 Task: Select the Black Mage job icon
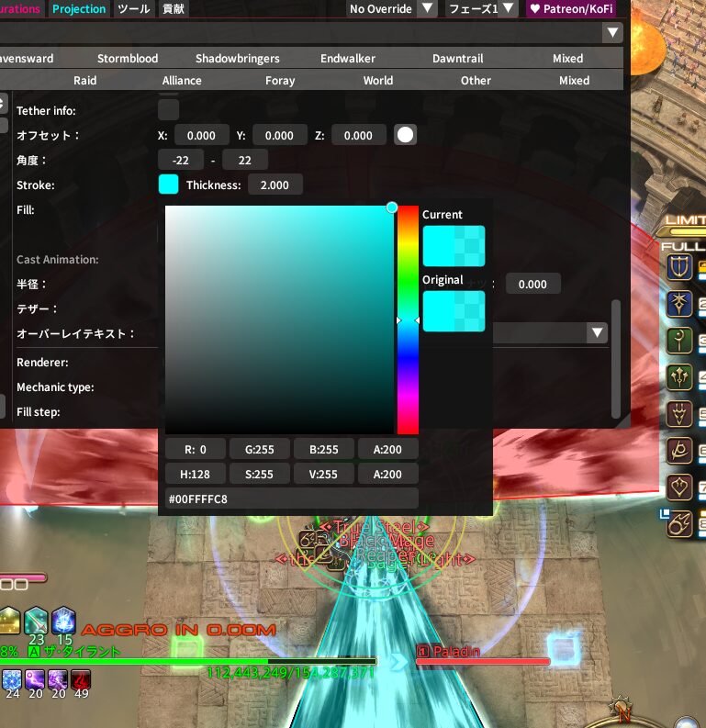[679, 523]
